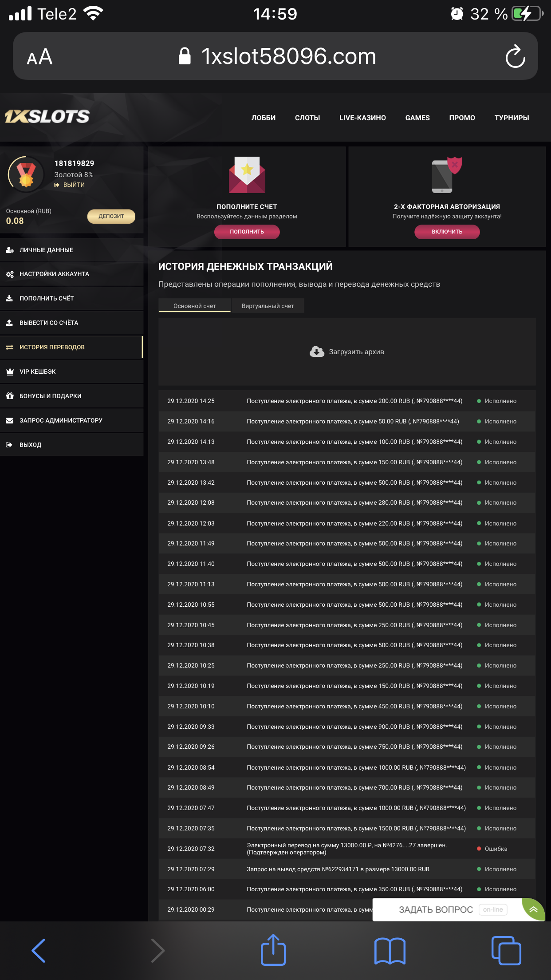The image size is (551, 980).
Task: Open БОНУСЫ И ПОДАРКИ sidebar item
Action: tap(71, 396)
